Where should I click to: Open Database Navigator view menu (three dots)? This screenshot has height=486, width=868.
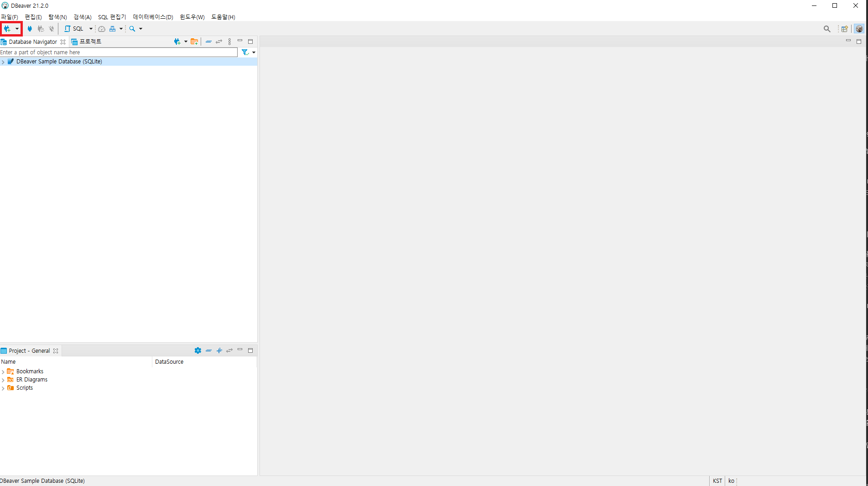tap(229, 42)
